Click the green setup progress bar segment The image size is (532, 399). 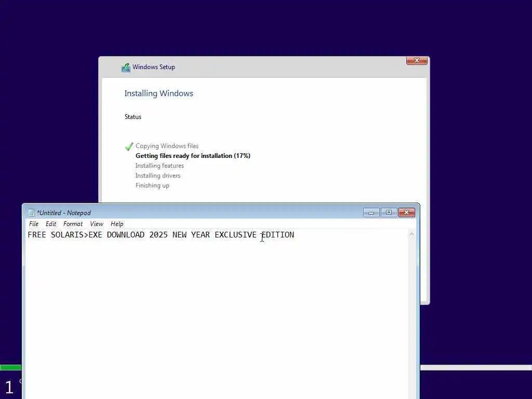[x=10, y=367]
